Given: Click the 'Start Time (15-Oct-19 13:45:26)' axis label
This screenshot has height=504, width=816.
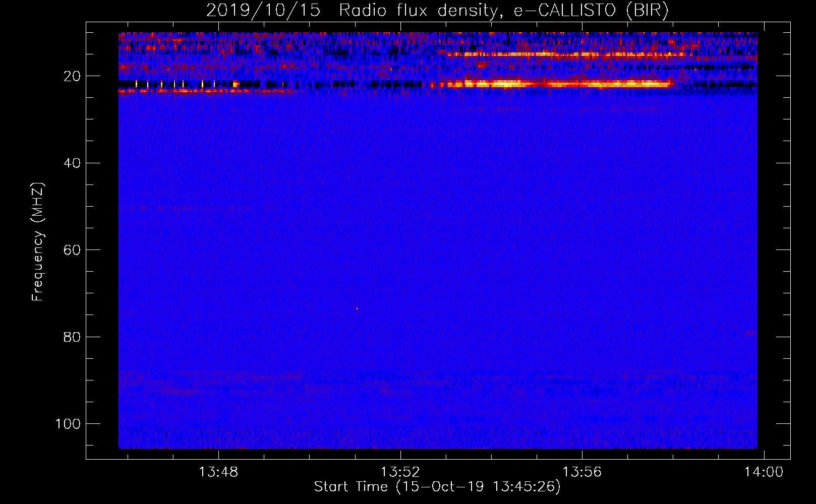Looking at the screenshot, I should point(437,487).
